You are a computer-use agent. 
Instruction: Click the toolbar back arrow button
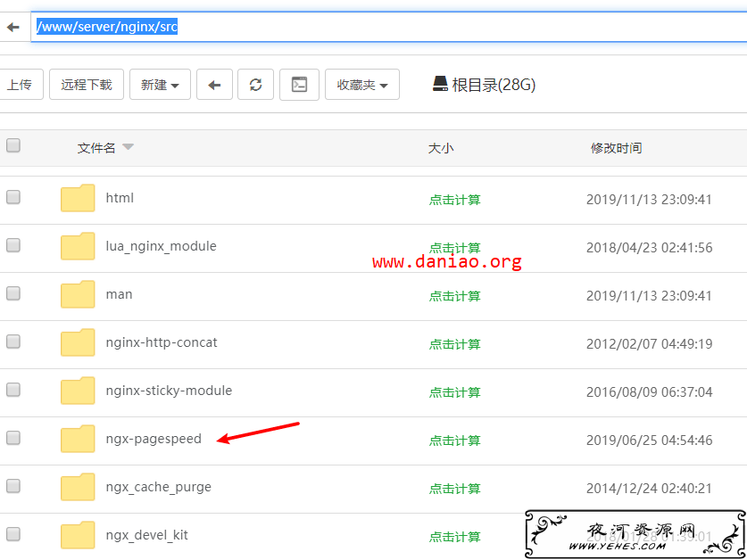click(214, 85)
